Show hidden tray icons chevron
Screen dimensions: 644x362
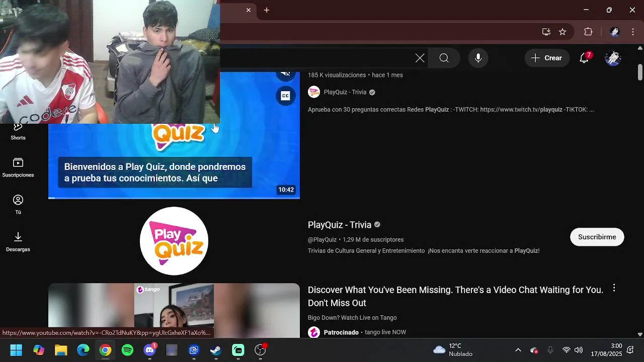[518, 350]
